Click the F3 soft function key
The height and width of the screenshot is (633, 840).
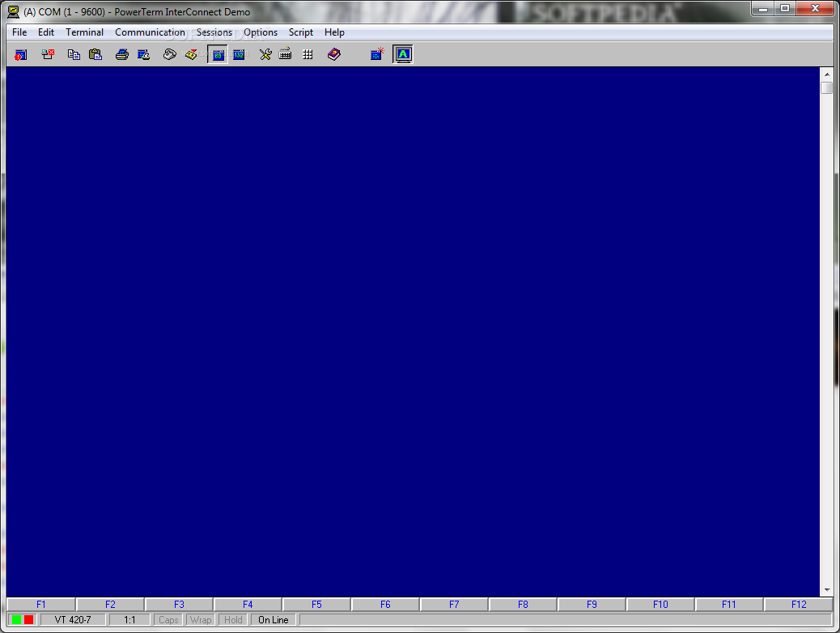(x=179, y=605)
